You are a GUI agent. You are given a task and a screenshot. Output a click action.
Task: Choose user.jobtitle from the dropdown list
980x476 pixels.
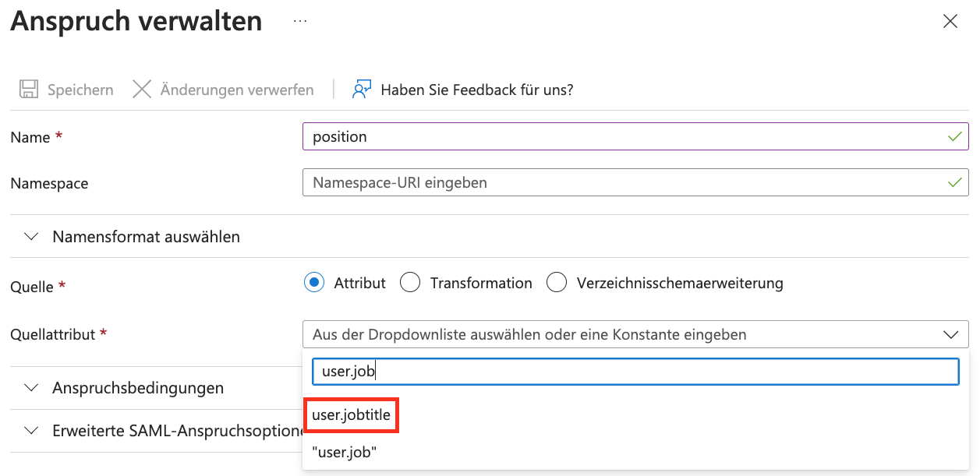tap(351, 415)
